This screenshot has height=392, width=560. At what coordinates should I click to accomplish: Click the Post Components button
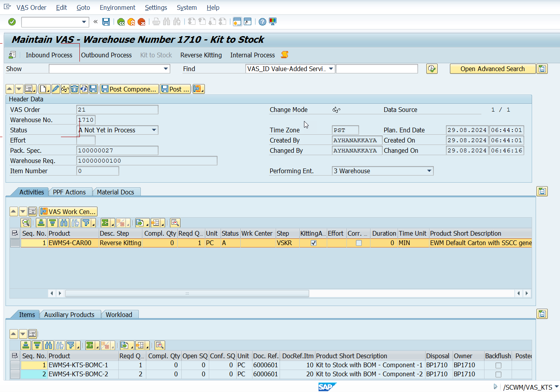pos(129,89)
